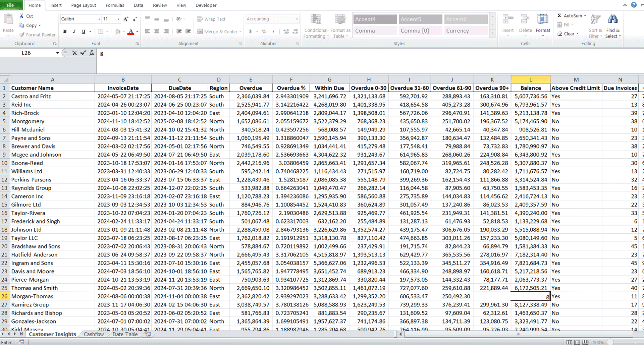Apply Accounting dollar number format
Viewport: 644px width, 345px height.
(250, 32)
